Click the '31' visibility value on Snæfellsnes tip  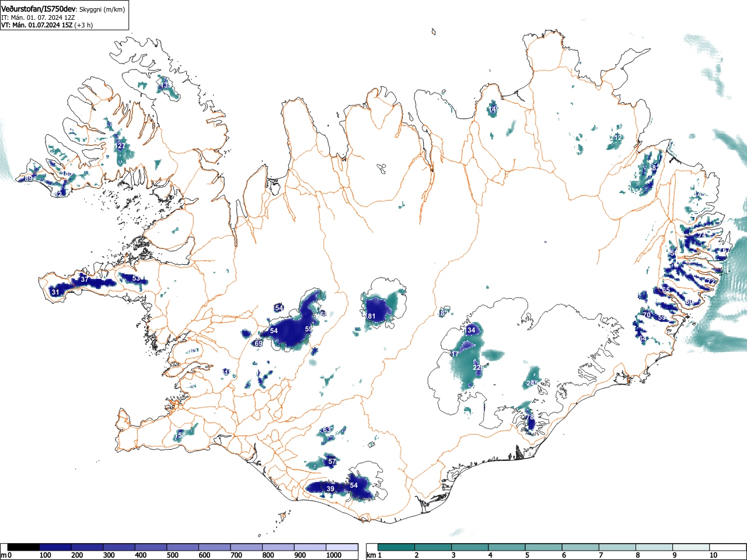click(55, 292)
